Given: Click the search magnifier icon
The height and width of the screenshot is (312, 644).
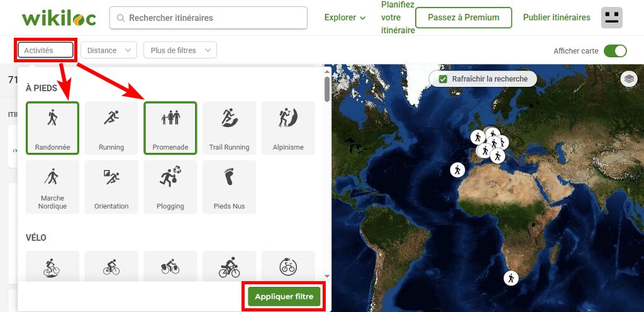Looking at the screenshot, I should pyautogui.click(x=121, y=18).
